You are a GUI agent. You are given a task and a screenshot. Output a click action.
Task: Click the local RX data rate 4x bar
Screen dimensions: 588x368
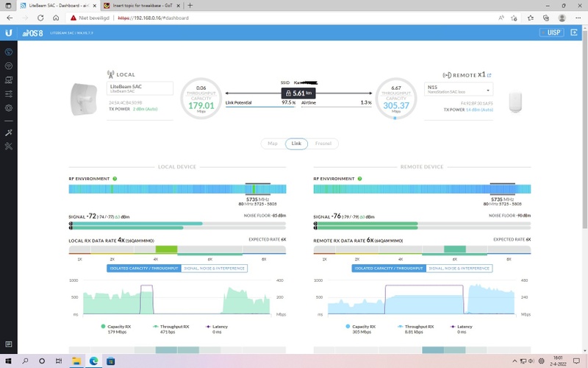coord(177,250)
